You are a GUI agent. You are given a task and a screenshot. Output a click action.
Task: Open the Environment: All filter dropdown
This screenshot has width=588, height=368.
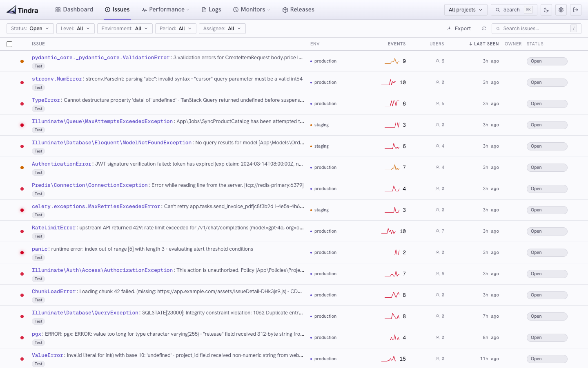(x=125, y=29)
